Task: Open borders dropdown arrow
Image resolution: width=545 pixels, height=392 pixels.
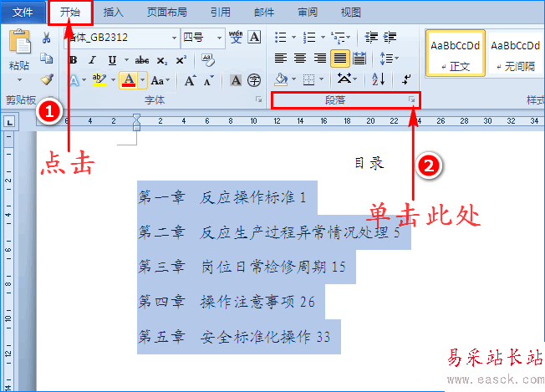Action: pos(322,79)
